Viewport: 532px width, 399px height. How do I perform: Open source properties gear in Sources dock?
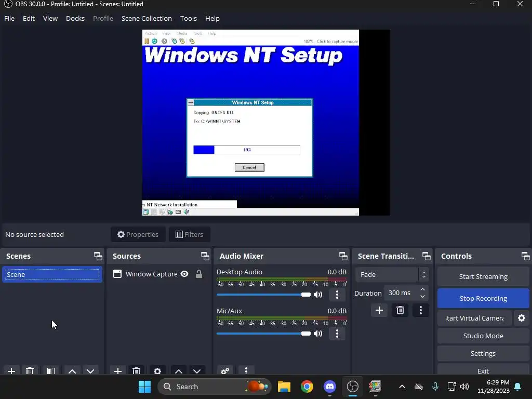pyautogui.click(x=157, y=371)
